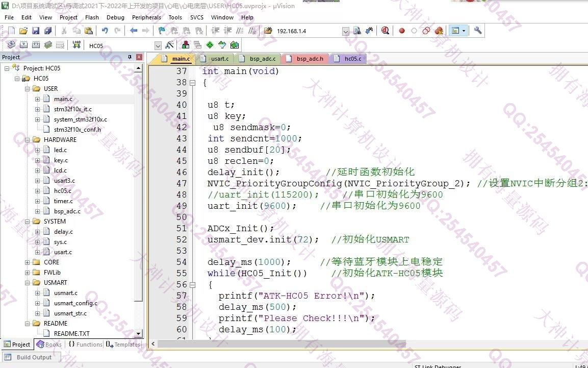This screenshot has width=588, height=368.
Task: Close the Project panel
Action: tap(139, 57)
